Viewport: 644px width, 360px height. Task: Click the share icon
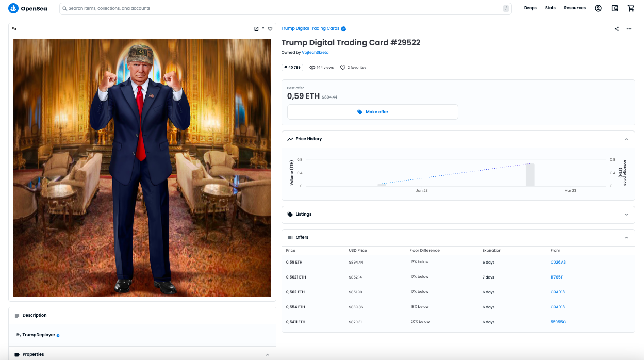point(617,29)
